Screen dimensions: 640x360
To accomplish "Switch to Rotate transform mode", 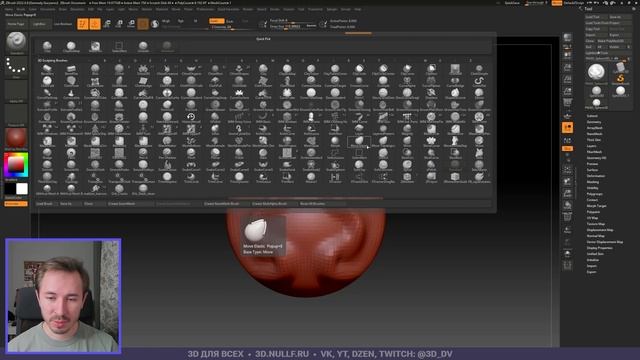I will [131, 24].
